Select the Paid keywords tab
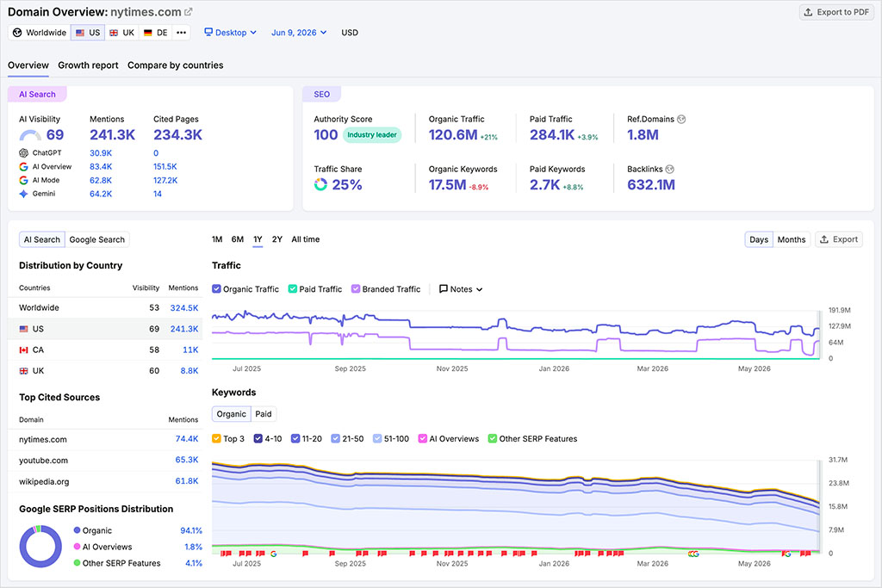This screenshot has height=588, width=882. [x=264, y=414]
